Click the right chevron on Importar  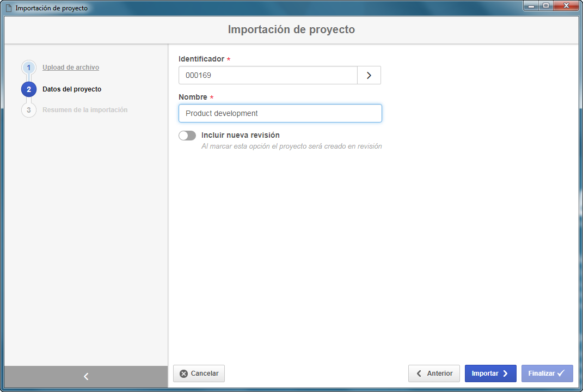point(505,373)
